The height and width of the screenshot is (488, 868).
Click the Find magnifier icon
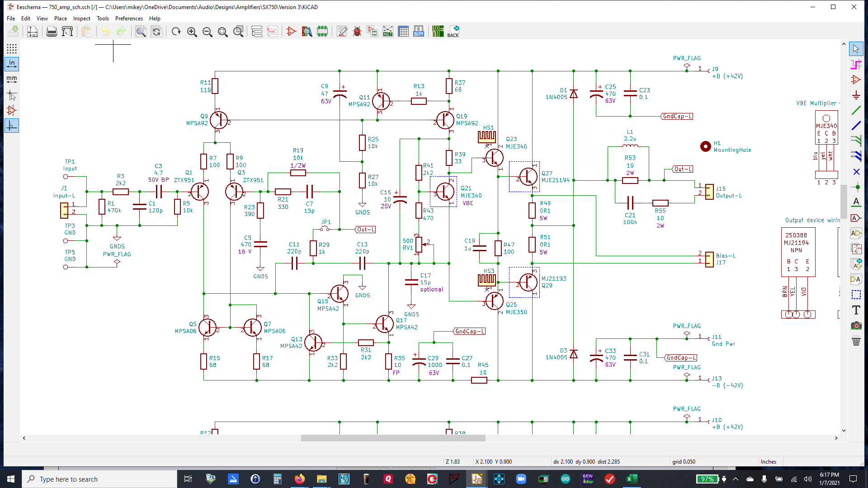point(141,31)
